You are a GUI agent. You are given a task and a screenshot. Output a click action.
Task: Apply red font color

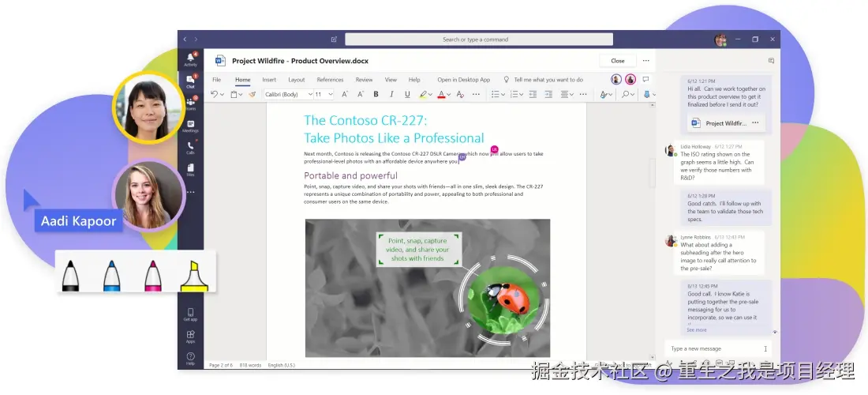click(441, 94)
